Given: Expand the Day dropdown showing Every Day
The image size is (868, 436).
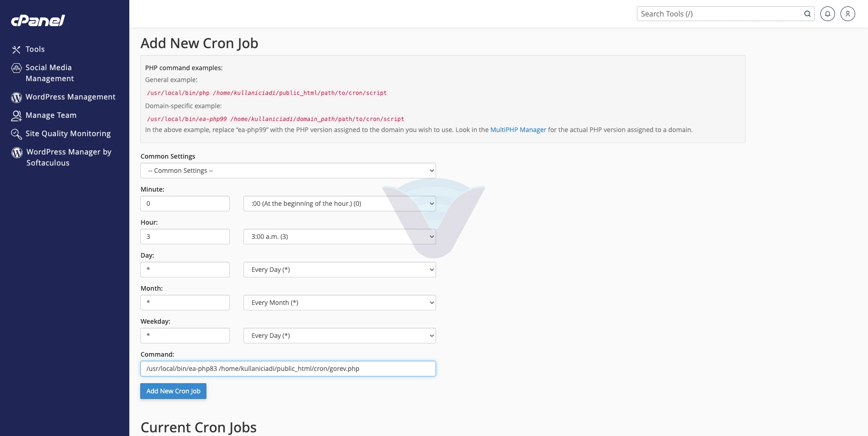Looking at the screenshot, I should 340,270.
